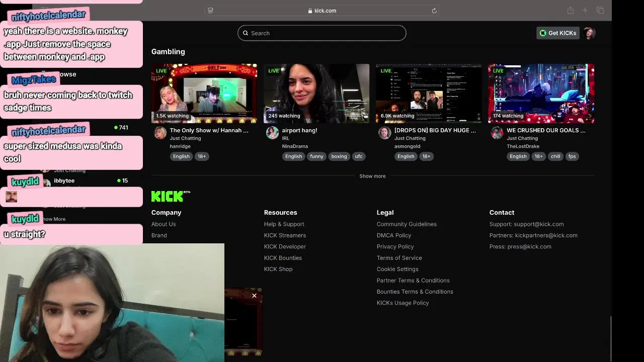
Task: Click the Get KICKs button
Action: (558, 33)
